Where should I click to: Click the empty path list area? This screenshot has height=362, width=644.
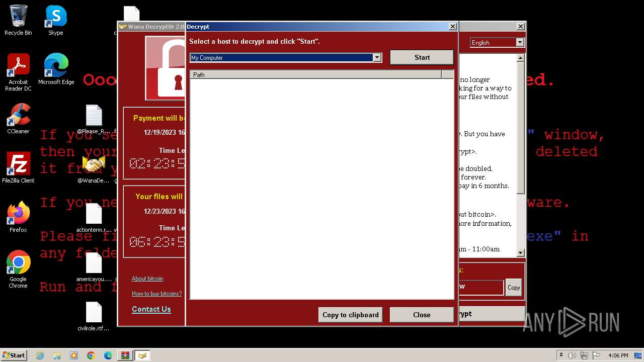tap(321, 189)
